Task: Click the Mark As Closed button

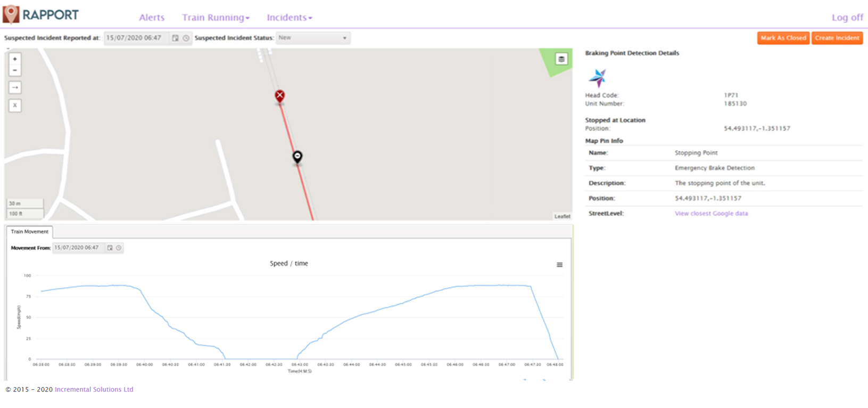Action: pyautogui.click(x=783, y=38)
